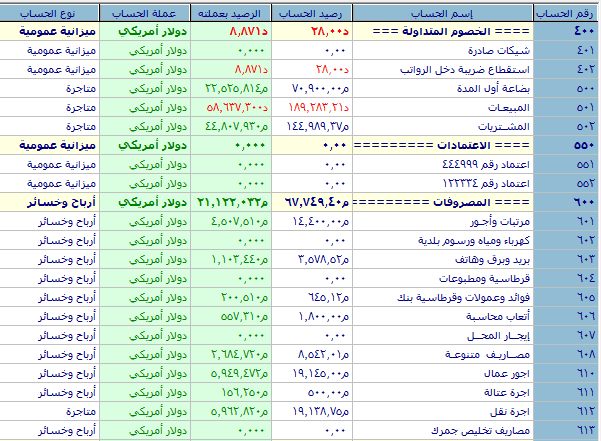Select the مصاريف متنوعة account
Viewport: 601px width, 441px height.
coord(443,354)
